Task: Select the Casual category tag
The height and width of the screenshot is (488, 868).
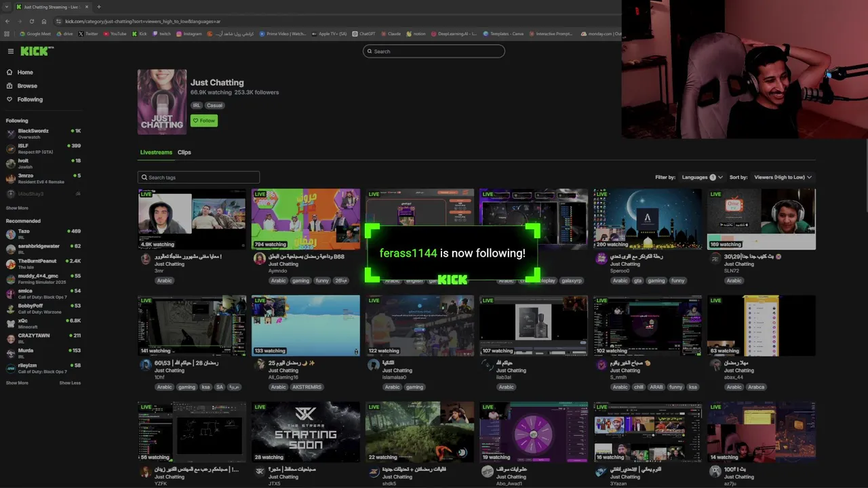Action: [214, 105]
